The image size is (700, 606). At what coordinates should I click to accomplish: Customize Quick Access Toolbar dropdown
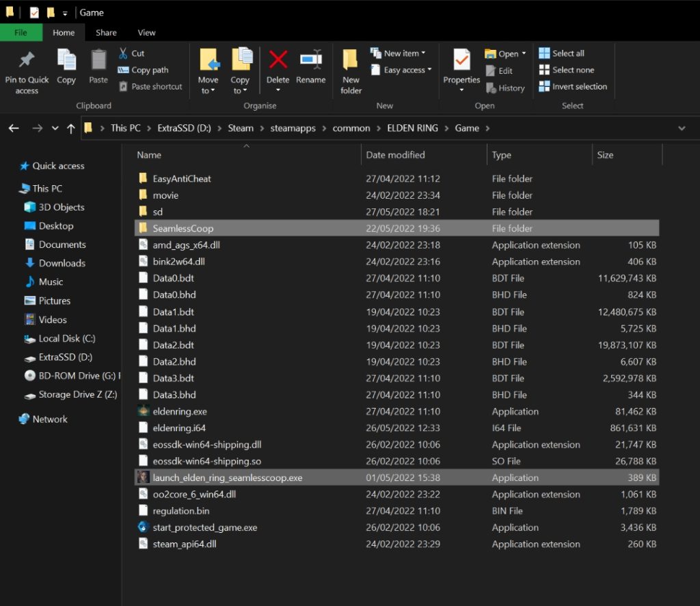click(x=65, y=14)
